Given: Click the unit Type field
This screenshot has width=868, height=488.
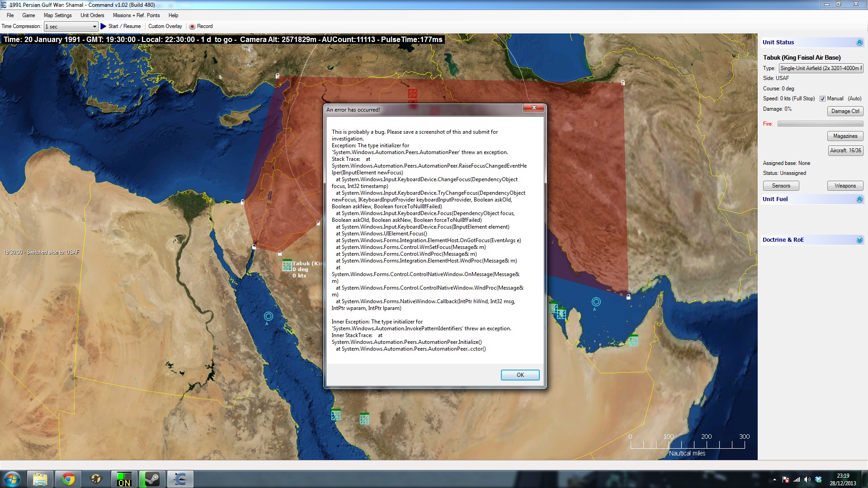Looking at the screenshot, I should pyautogui.click(x=821, y=68).
